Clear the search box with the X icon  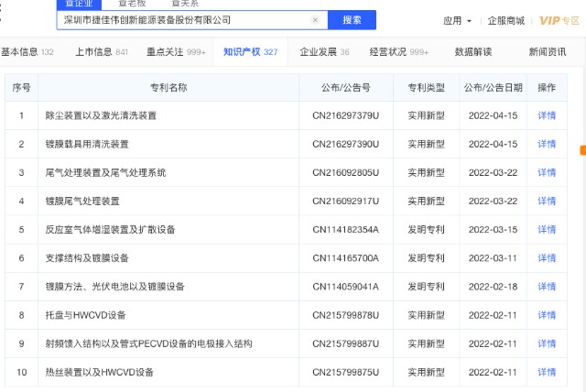click(316, 19)
